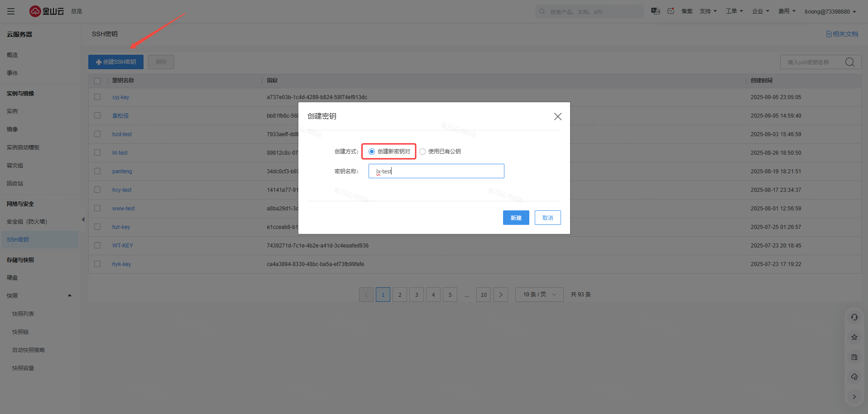Go to 回收站 in the sidebar

(15, 184)
